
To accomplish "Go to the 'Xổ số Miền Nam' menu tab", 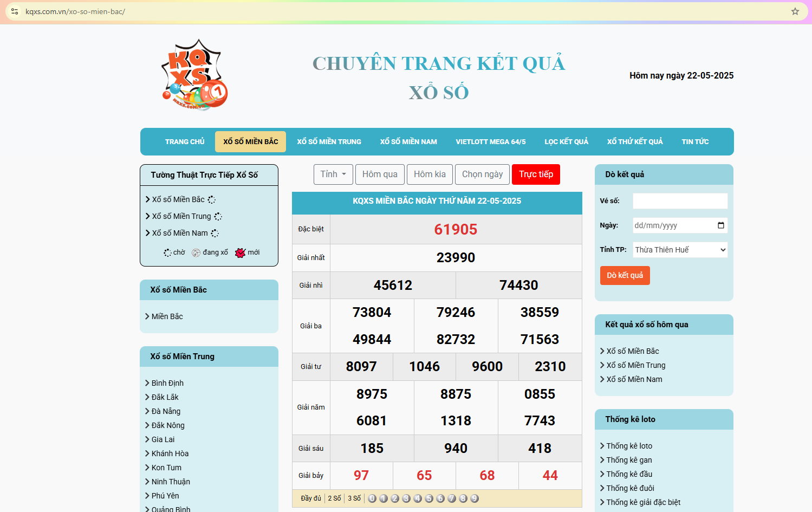I will [408, 142].
